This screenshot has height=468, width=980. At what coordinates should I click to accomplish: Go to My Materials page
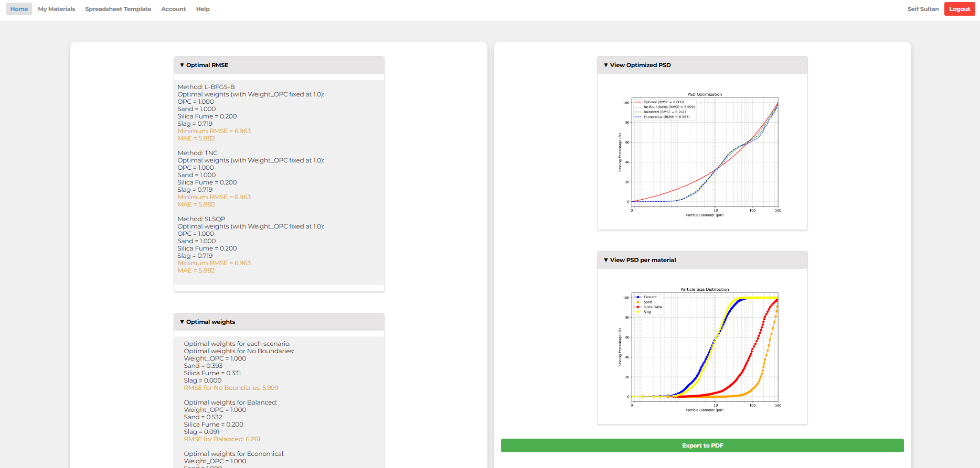pyautogui.click(x=57, y=9)
